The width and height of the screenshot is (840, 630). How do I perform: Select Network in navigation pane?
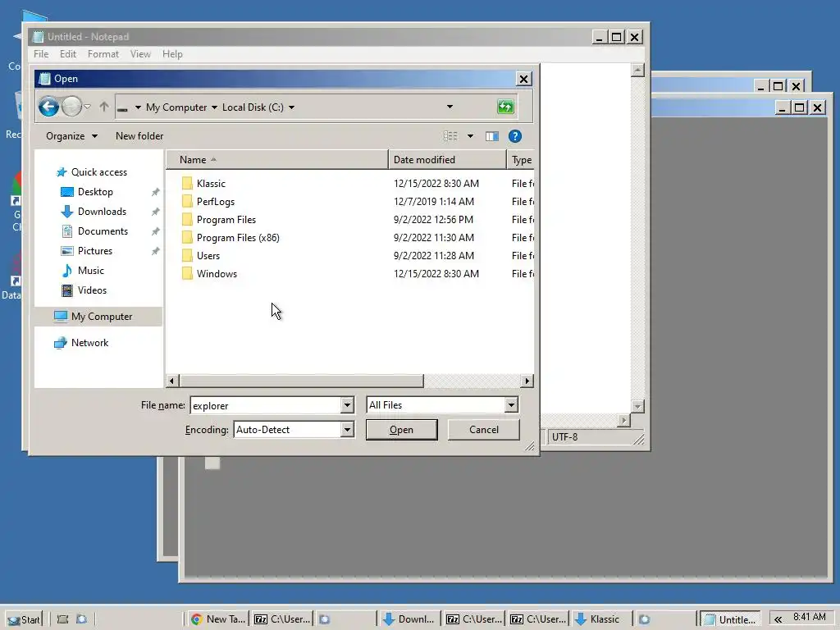tap(89, 343)
